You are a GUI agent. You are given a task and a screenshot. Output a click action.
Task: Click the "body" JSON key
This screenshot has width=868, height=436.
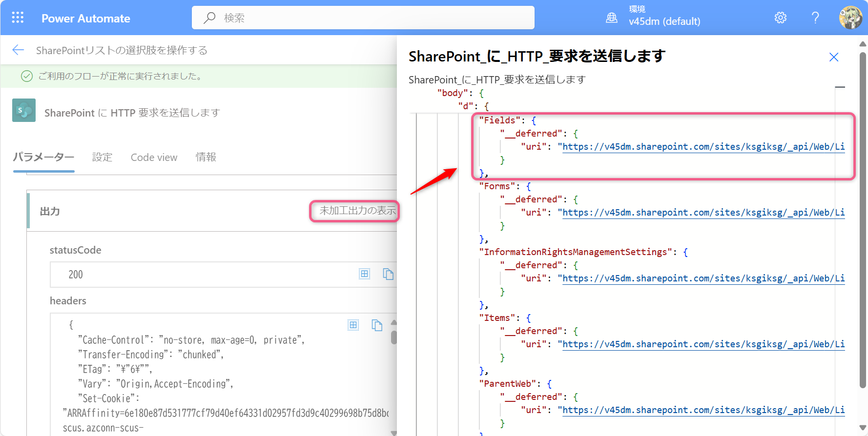tap(452, 93)
